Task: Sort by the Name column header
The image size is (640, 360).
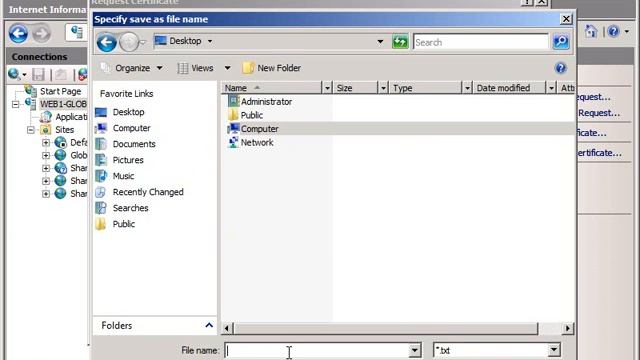Action: pos(272,88)
